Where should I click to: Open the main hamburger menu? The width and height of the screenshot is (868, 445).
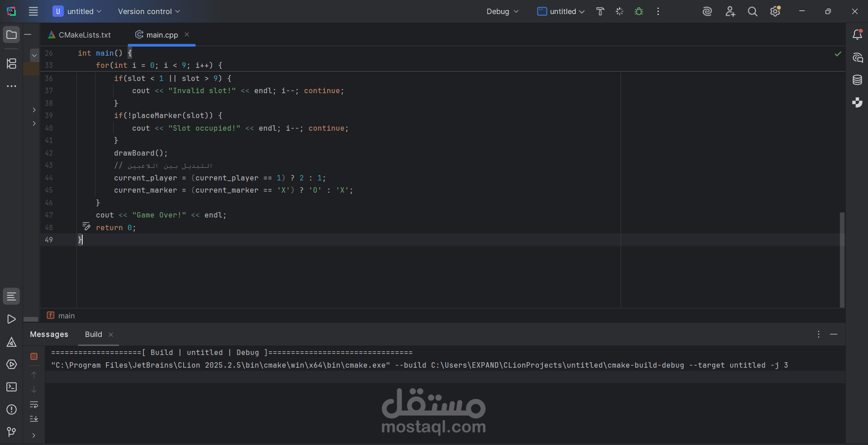pos(33,11)
